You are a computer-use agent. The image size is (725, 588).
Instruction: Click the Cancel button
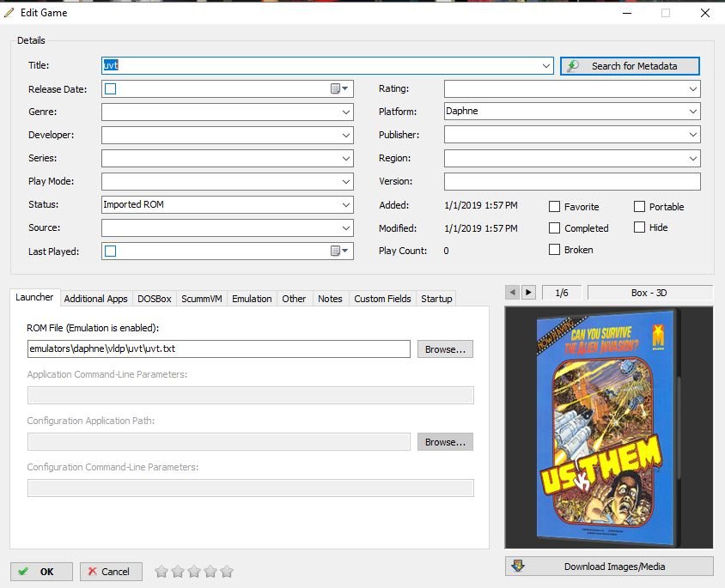(111, 572)
